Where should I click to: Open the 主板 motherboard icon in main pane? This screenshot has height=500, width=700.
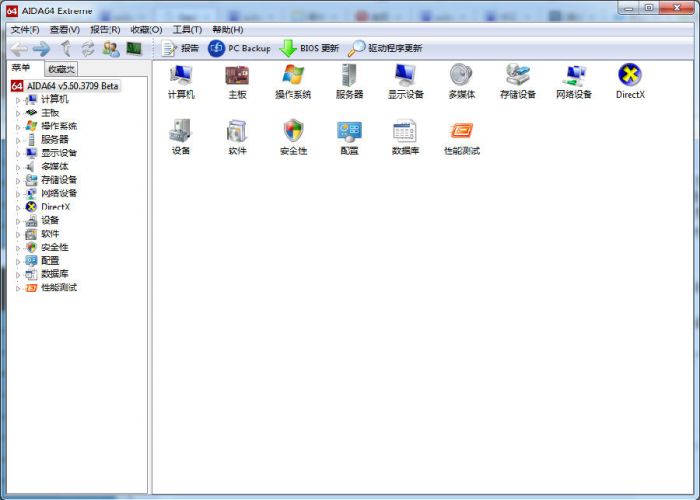(x=237, y=81)
